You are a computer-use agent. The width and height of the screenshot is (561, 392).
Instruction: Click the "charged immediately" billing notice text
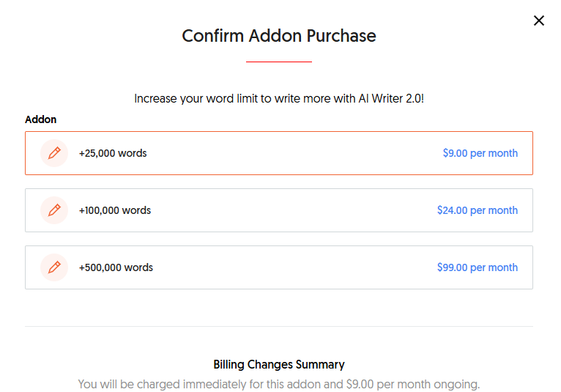coord(279,384)
